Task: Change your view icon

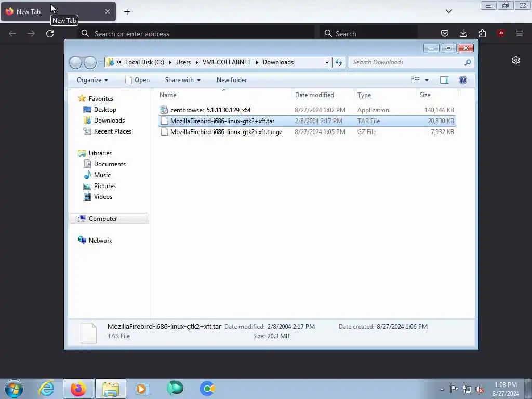Action: tap(416, 80)
